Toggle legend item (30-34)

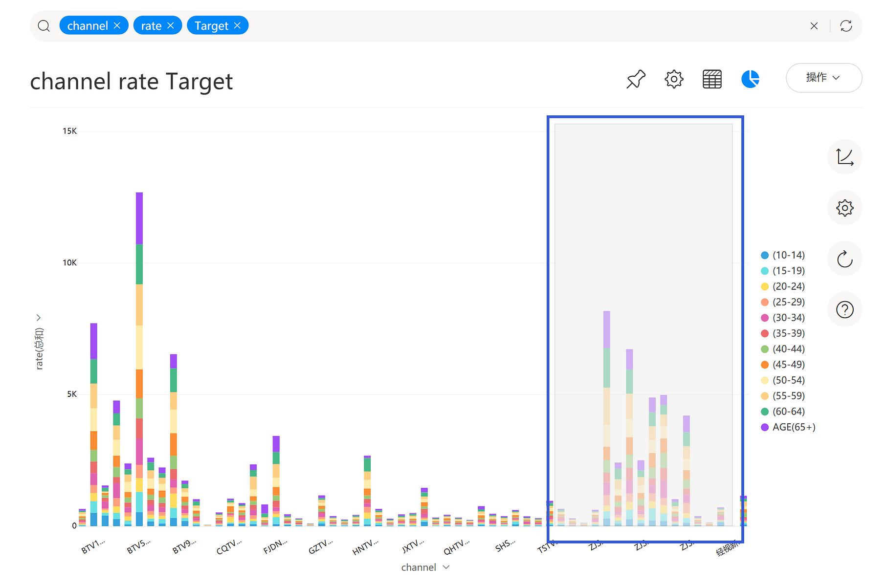[783, 318]
